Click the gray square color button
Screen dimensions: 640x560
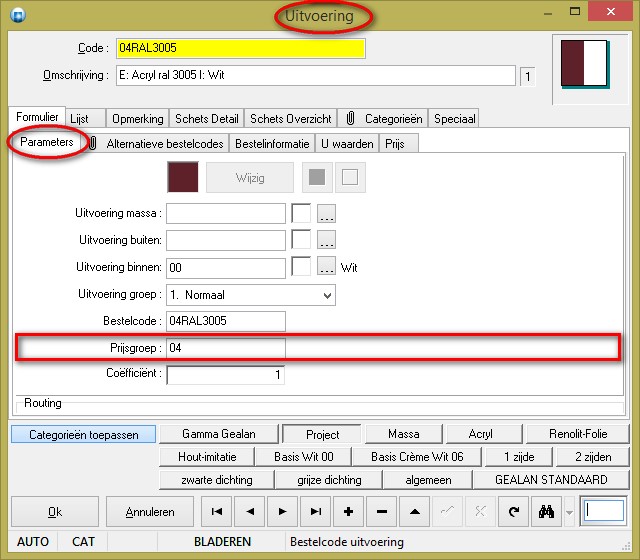317,178
